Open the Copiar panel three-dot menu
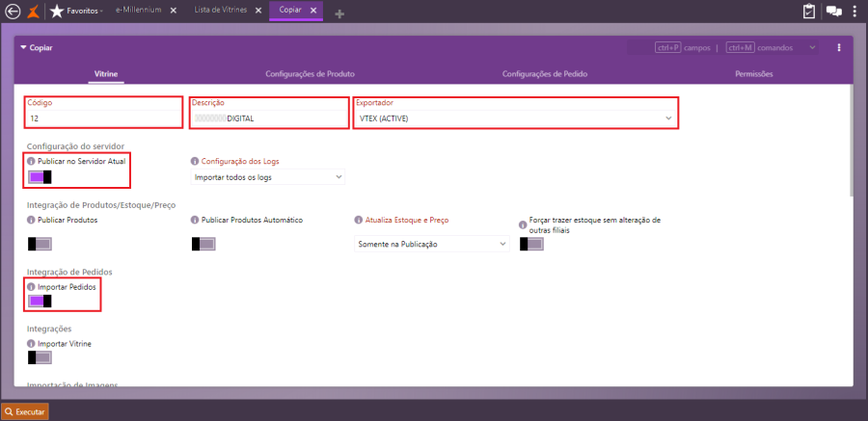The image size is (868, 421). pyautogui.click(x=839, y=47)
